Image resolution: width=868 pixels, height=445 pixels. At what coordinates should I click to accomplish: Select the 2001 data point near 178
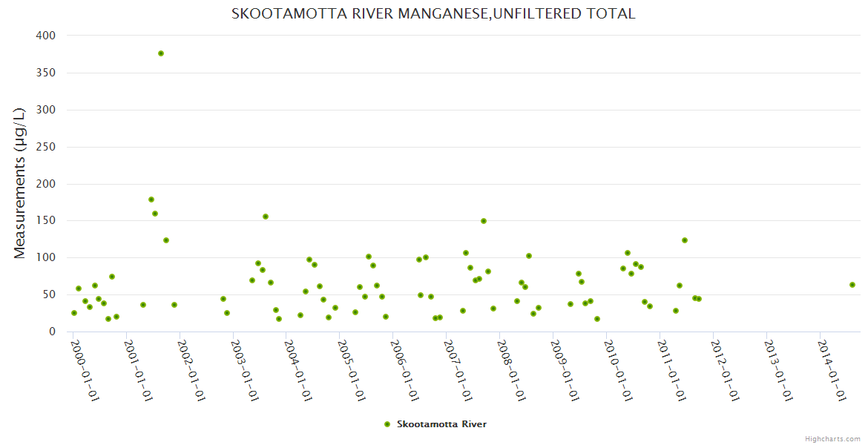pos(151,200)
